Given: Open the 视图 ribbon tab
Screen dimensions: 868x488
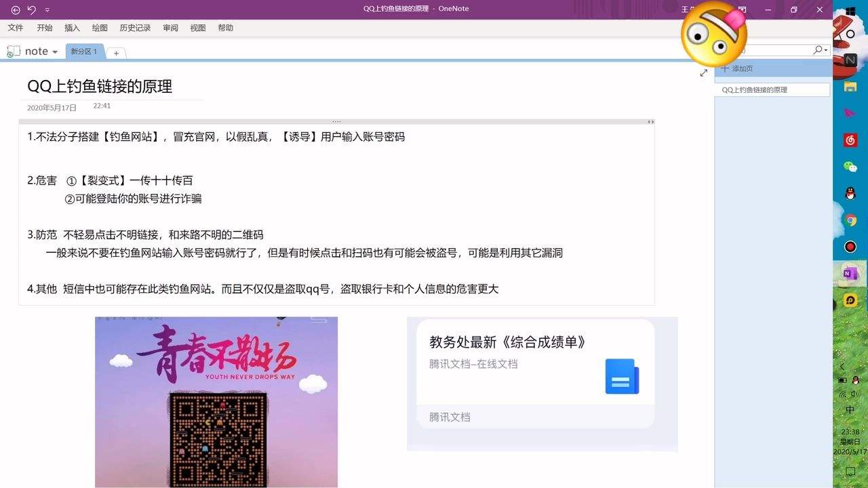Looking at the screenshot, I should pos(197,28).
